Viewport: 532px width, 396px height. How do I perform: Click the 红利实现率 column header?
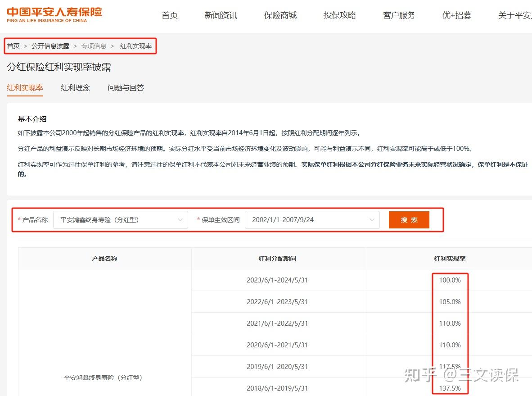coord(450,259)
